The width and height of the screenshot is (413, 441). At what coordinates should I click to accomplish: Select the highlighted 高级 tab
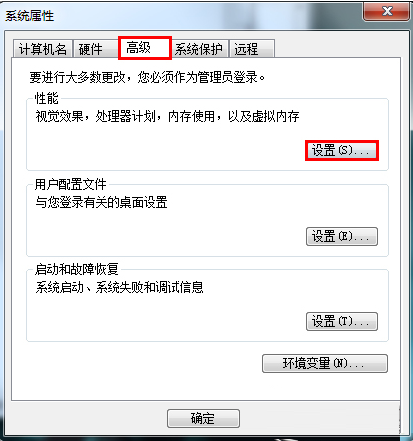[145, 48]
